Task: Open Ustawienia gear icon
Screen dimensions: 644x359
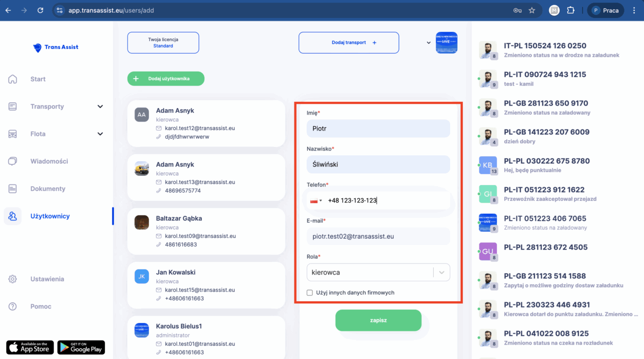Action: [13, 279]
